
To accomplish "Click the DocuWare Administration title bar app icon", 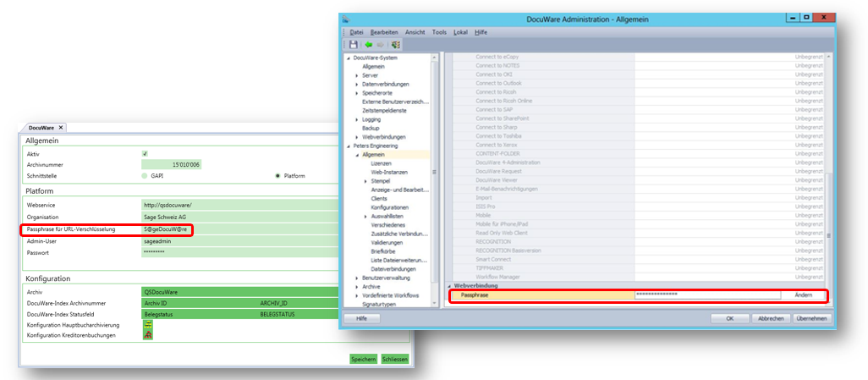I will [347, 19].
